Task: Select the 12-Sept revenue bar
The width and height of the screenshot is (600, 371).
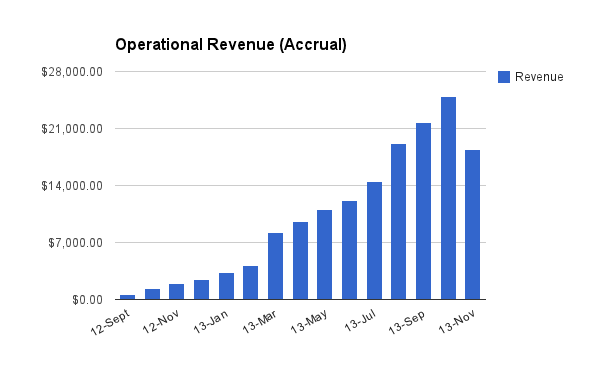Action: click(127, 297)
